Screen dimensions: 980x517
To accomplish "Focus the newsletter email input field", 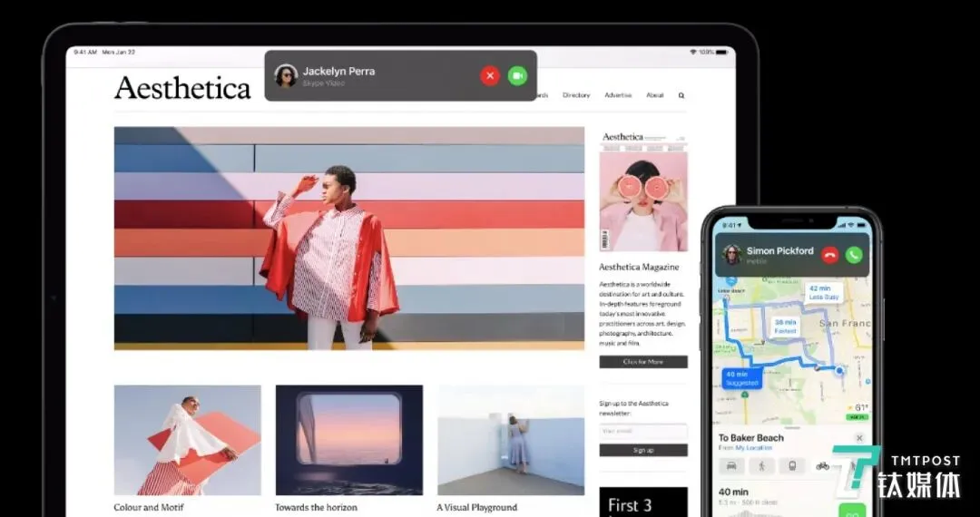I will coord(643,432).
